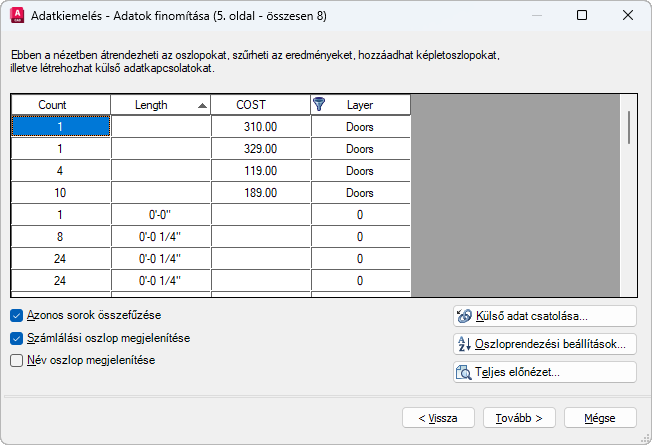Sort by the Count column header

click(61, 105)
